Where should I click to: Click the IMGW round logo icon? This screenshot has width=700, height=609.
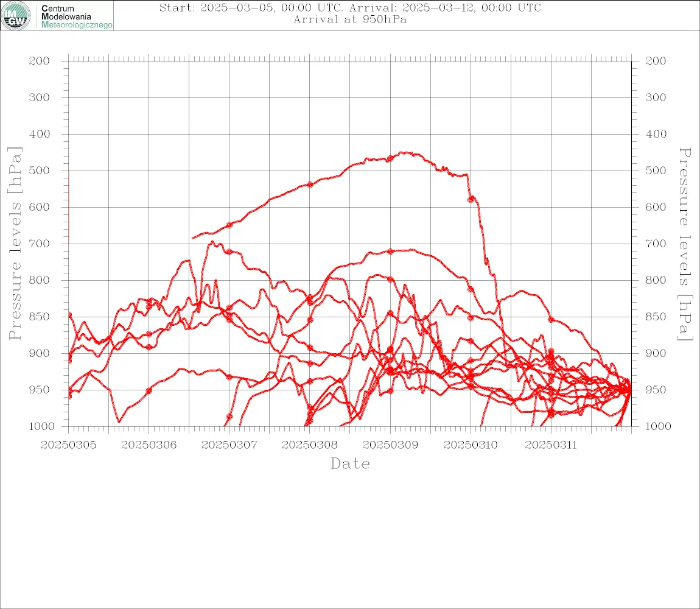[16, 16]
